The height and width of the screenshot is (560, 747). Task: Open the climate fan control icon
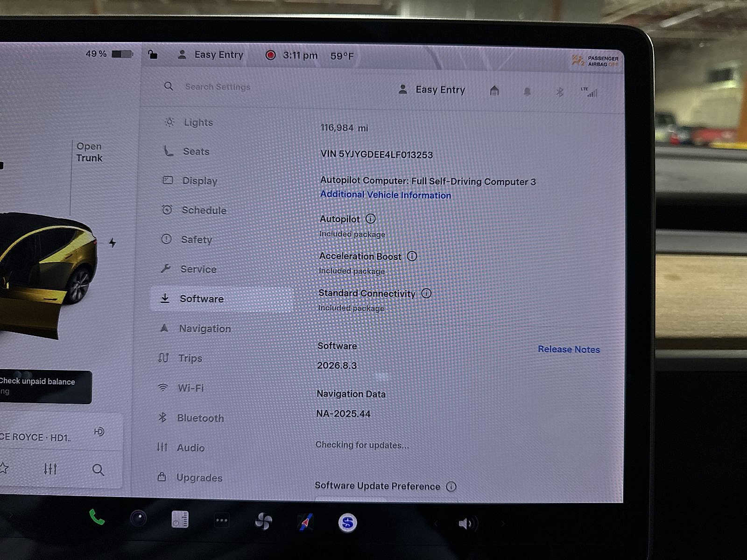[263, 521]
